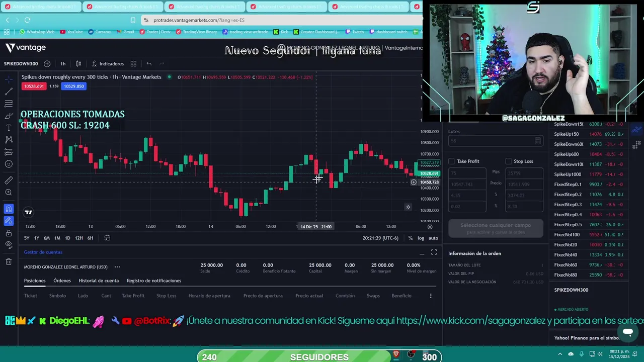Open the forecasting and measurement tools
This screenshot has width=644, height=362.
pyautogui.click(x=9, y=152)
